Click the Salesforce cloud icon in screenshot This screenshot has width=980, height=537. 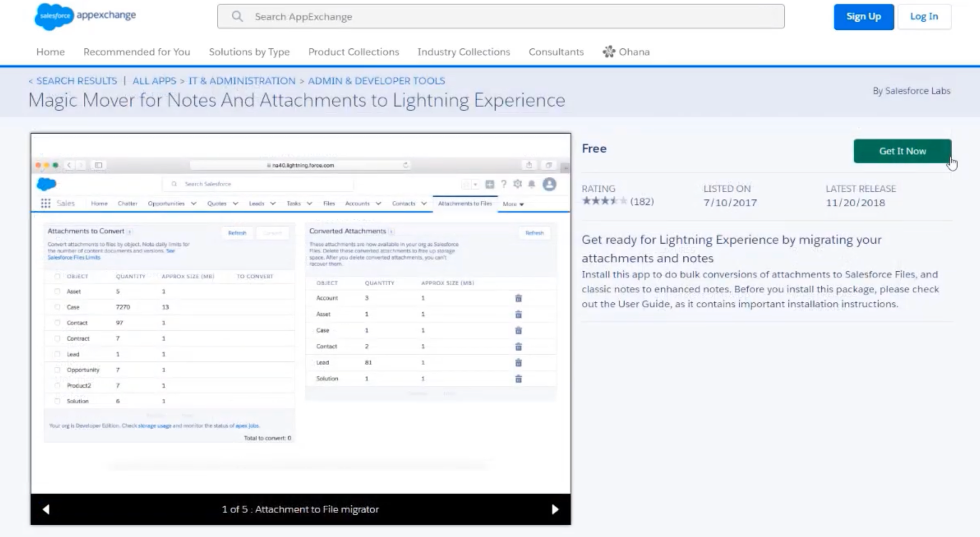[47, 184]
